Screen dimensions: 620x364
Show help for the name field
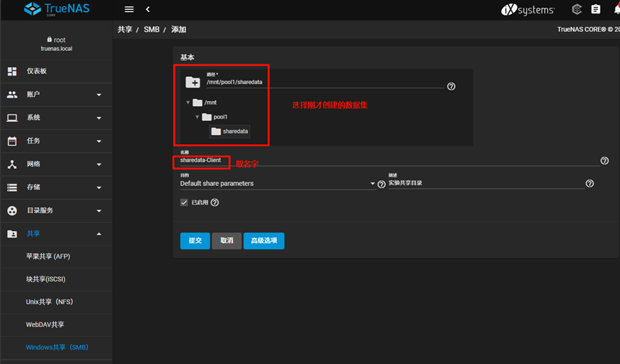(604, 160)
